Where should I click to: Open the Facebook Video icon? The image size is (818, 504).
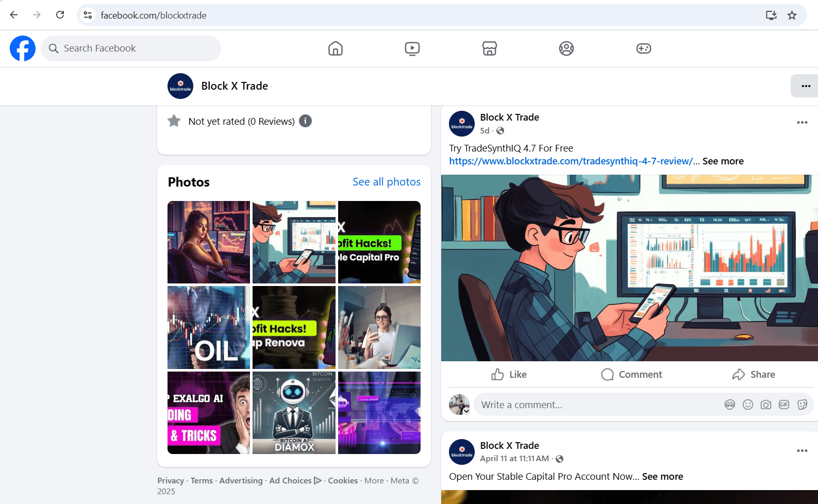coord(412,48)
